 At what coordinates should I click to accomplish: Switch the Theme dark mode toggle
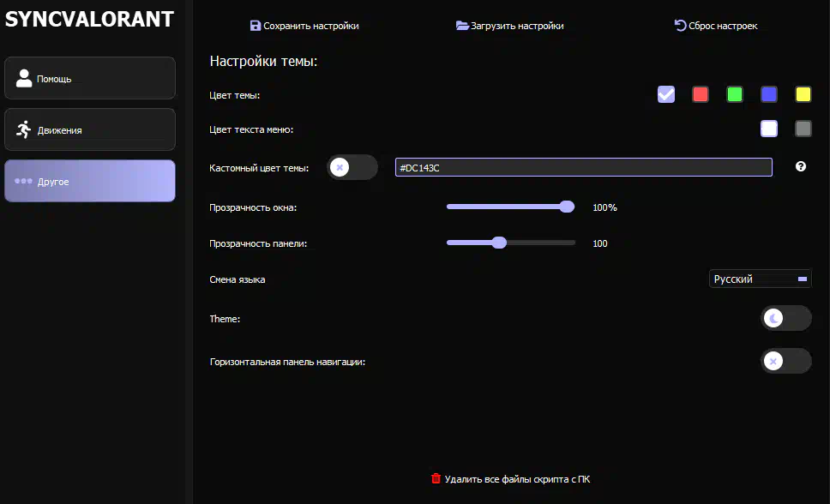point(785,318)
